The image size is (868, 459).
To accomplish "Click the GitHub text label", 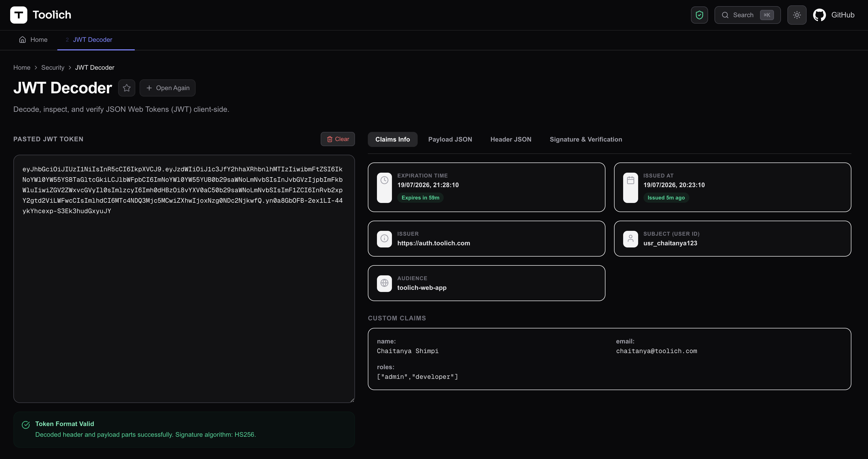I will coord(843,15).
